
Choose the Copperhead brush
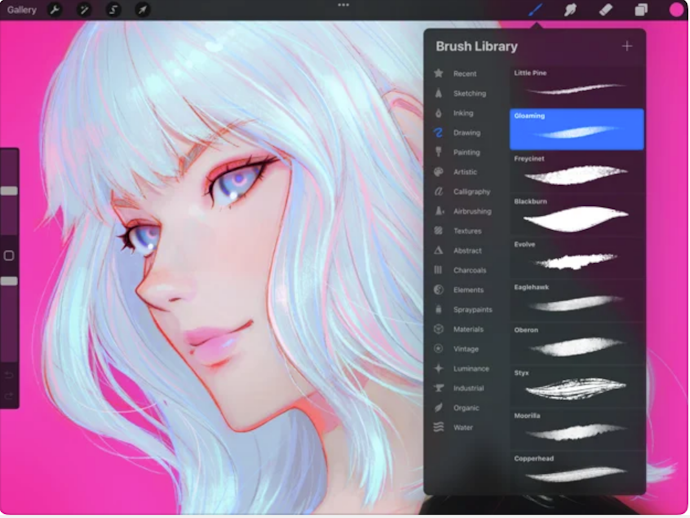tap(577, 472)
